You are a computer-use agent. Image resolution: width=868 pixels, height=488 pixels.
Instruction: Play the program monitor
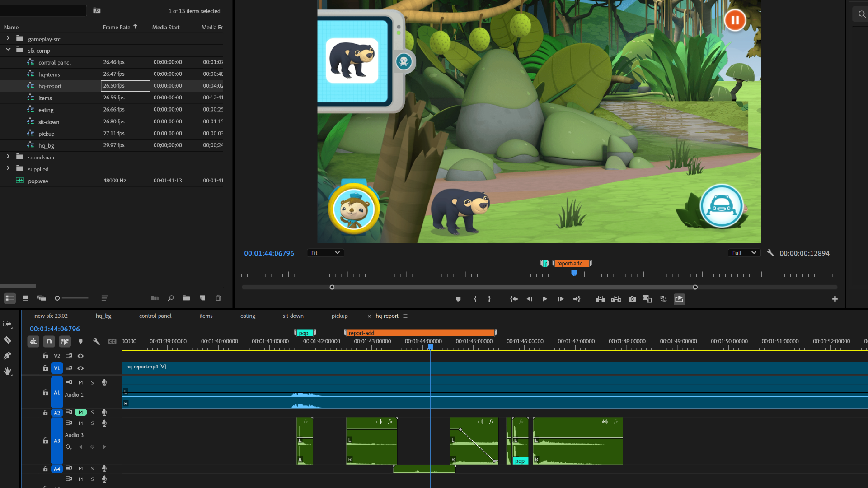[x=545, y=299]
